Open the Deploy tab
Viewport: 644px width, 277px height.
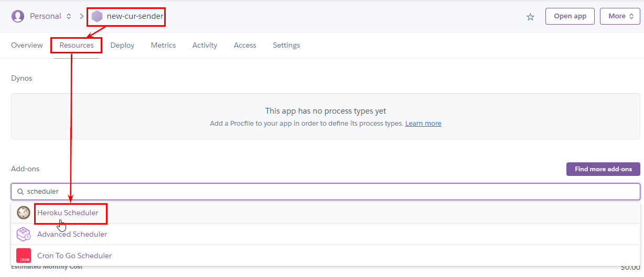pos(122,46)
